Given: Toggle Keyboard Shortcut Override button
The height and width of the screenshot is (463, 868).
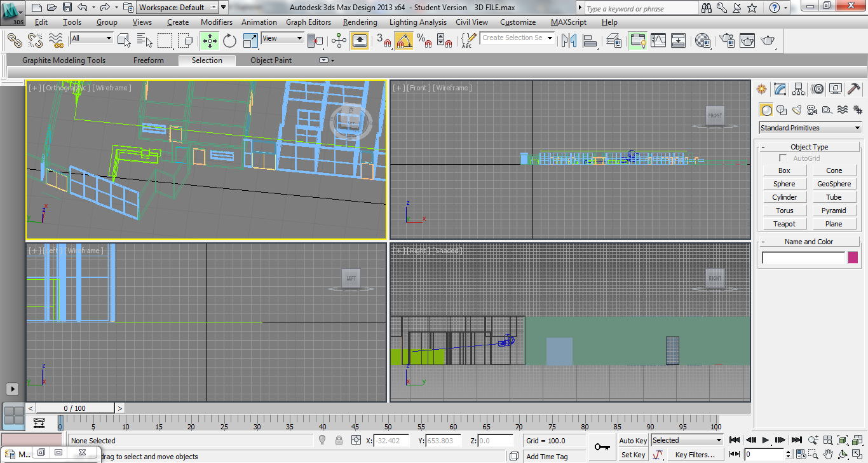Looking at the screenshot, I should pos(360,41).
